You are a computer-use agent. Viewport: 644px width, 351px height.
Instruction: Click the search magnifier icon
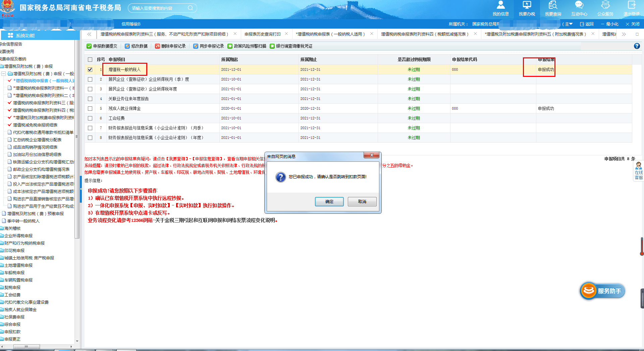pyautogui.click(x=190, y=8)
